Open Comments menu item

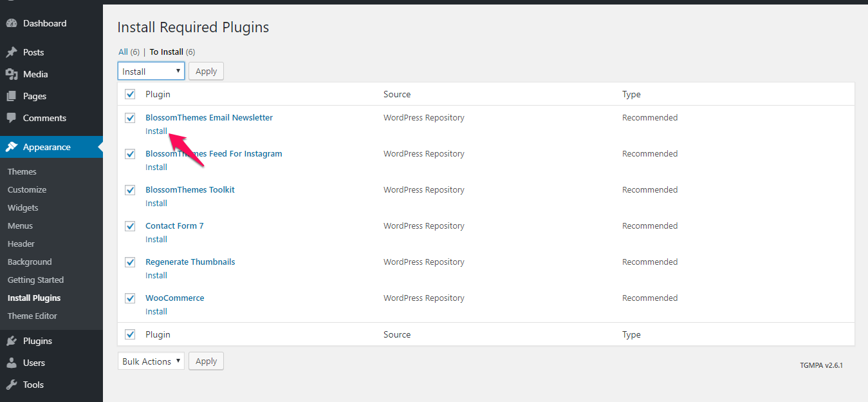pyautogui.click(x=51, y=118)
